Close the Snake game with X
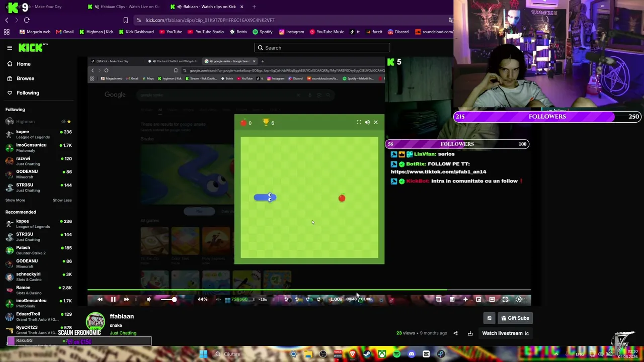Viewport: 644px width, 362px height. click(x=375, y=122)
